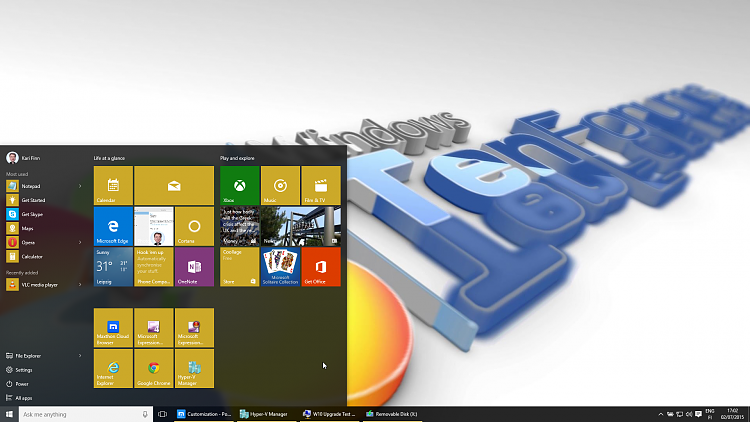Open Maps from Most used
The height and width of the screenshot is (422, 750).
point(44,228)
